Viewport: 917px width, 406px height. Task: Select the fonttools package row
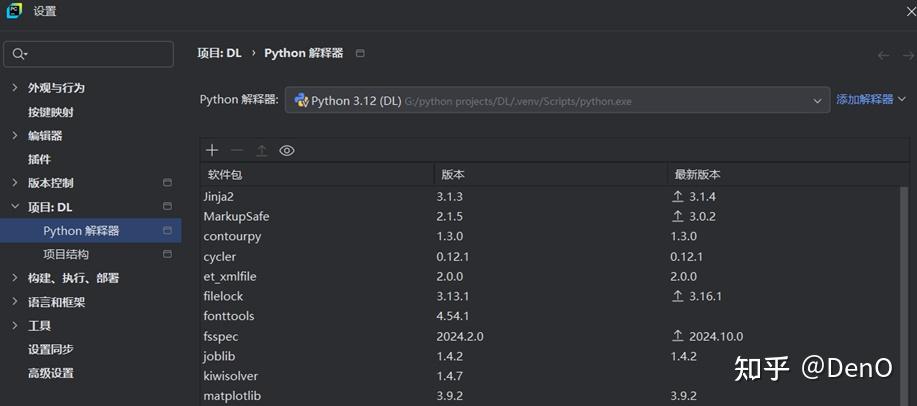click(x=550, y=316)
